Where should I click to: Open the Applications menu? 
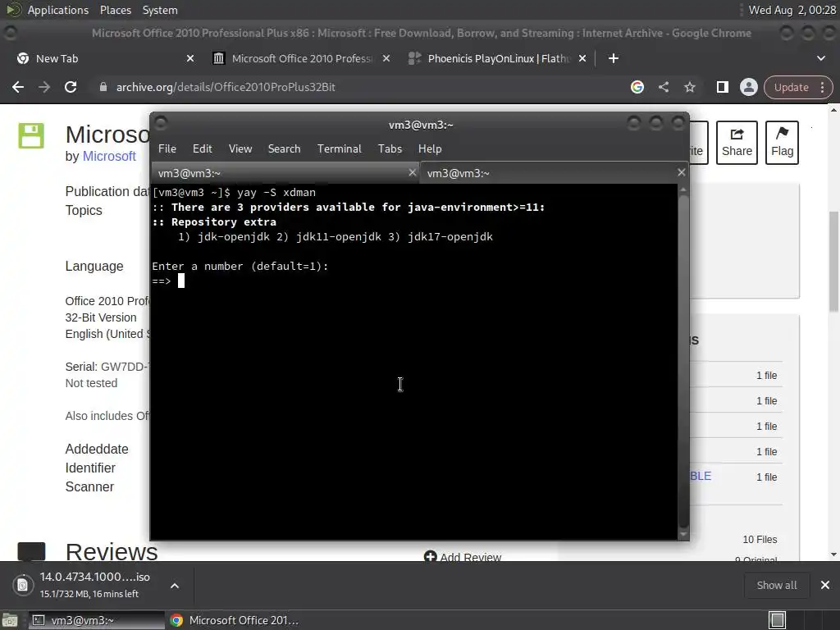(x=58, y=10)
